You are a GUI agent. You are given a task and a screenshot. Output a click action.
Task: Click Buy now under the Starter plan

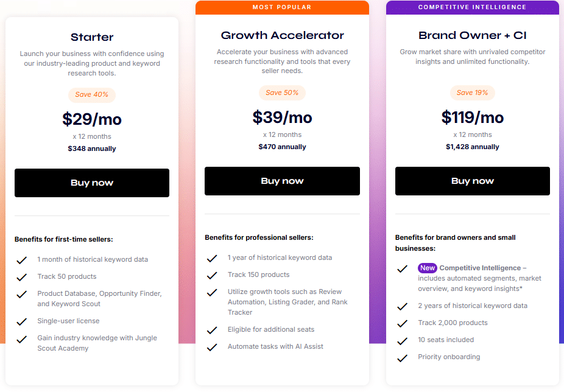(92, 183)
